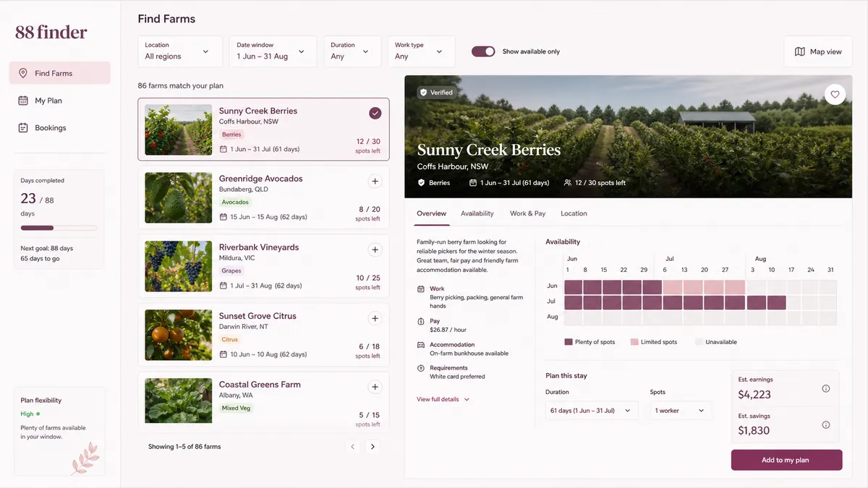868x488 pixels.
Task: Click the Grapes tag
Action: (231, 271)
